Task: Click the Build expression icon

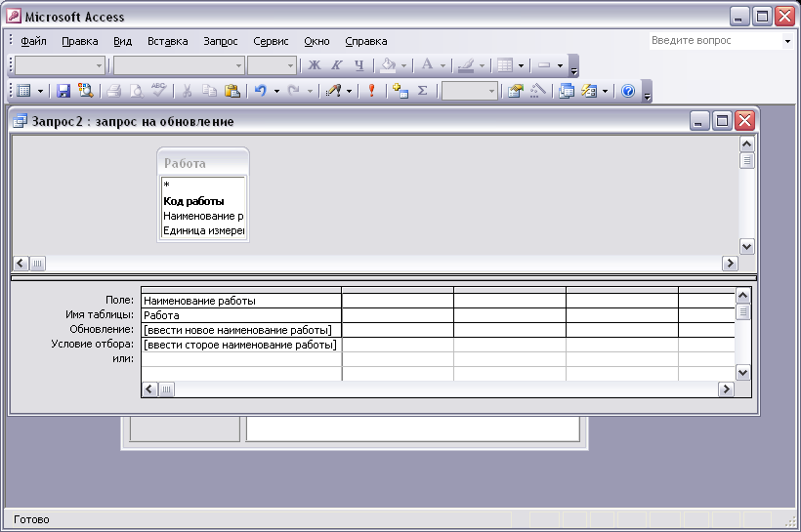Action: pos(538,91)
